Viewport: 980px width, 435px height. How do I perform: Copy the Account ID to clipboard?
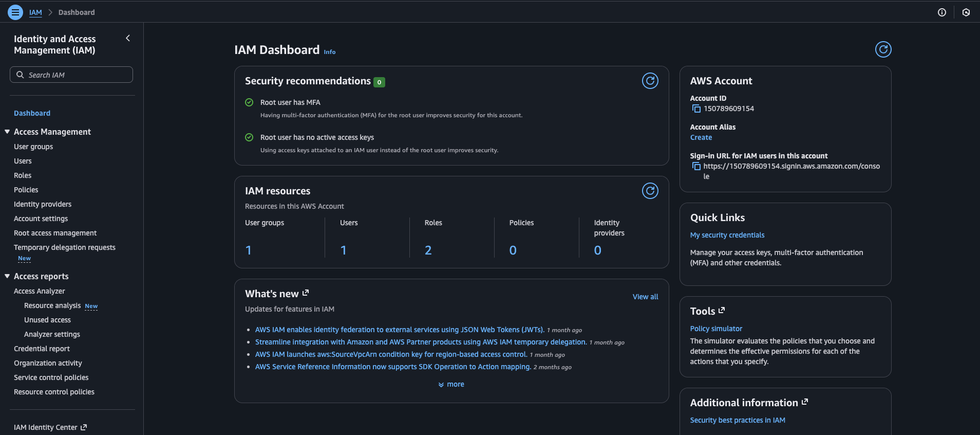tap(696, 108)
